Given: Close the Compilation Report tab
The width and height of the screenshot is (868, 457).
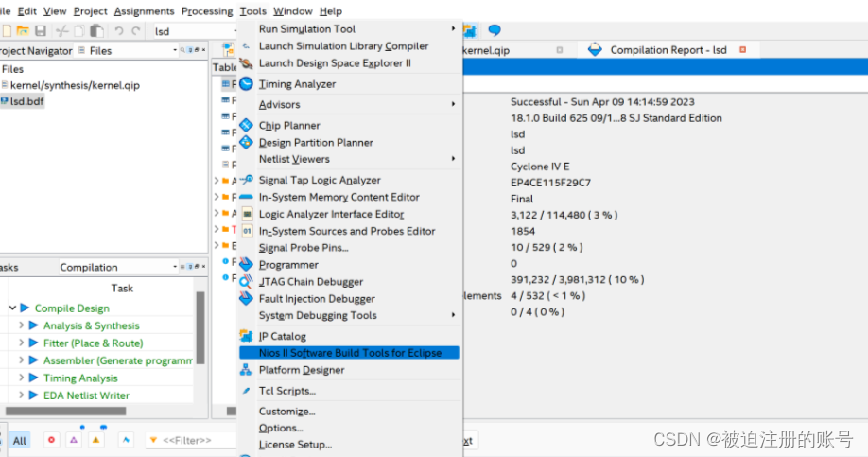Looking at the screenshot, I should (x=743, y=50).
